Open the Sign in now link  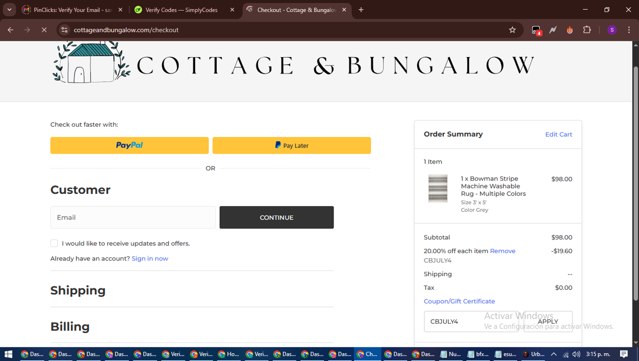[150, 258]
